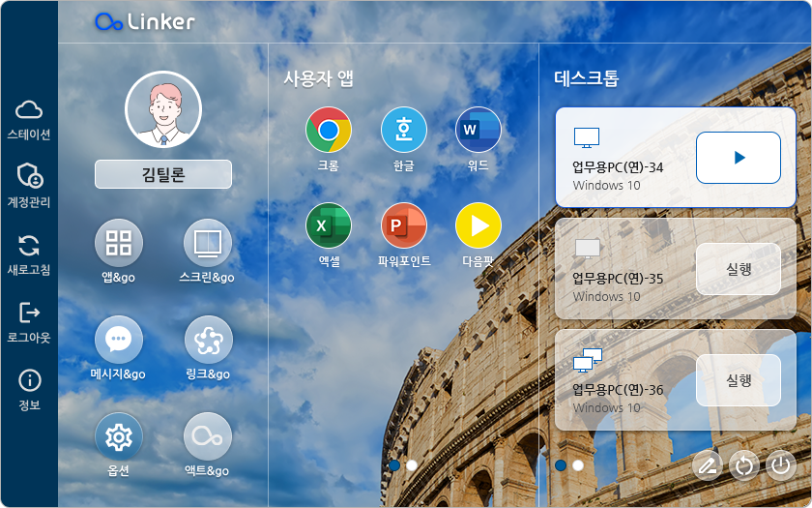Click the 데스크톱 heading
The height and width of the screenshot is (508, 812).
[587, 78]
